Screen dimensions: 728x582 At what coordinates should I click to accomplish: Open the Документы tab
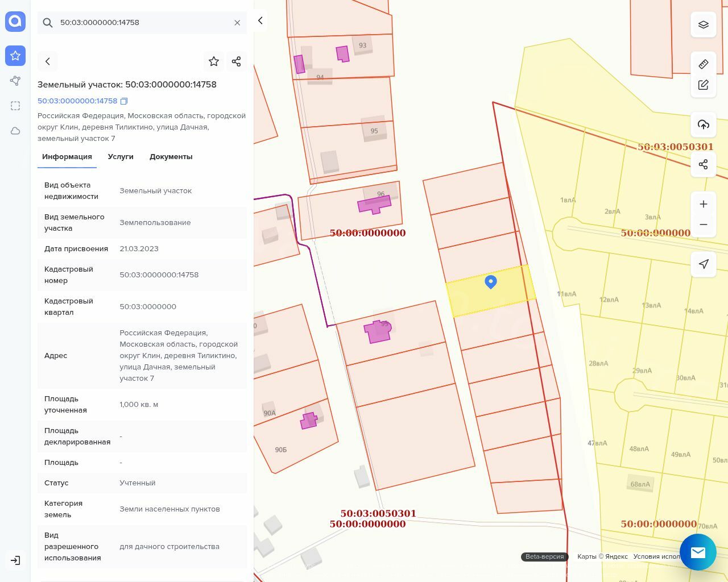coord(171,157)
